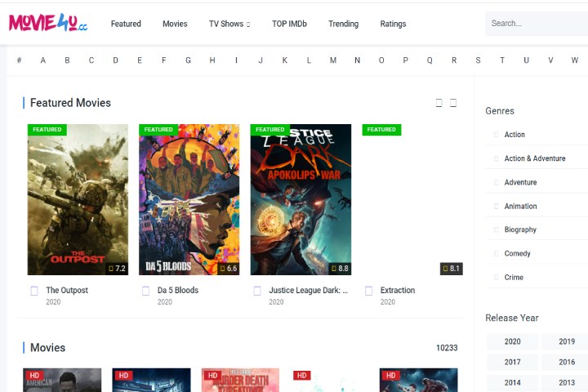The height and width of the screenshot is (392, 588).
Task: Click the Extraction 8.1 rating badge
Action: (451, 269)
